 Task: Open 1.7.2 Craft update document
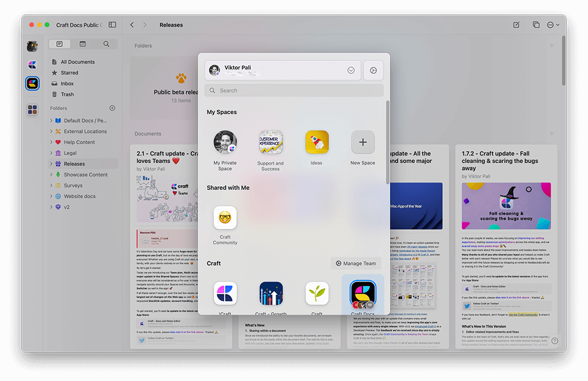coord(506,247)
